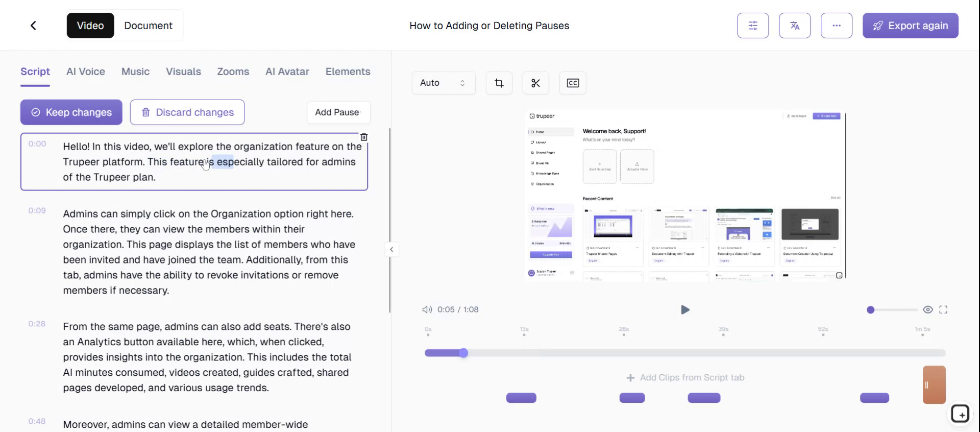
Task: Go back using the left arrow
Action: click(33, 26)
